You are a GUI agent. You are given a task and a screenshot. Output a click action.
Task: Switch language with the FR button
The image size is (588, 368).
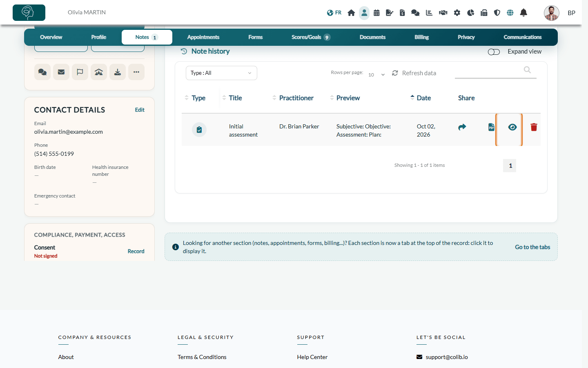click(334, 13)
